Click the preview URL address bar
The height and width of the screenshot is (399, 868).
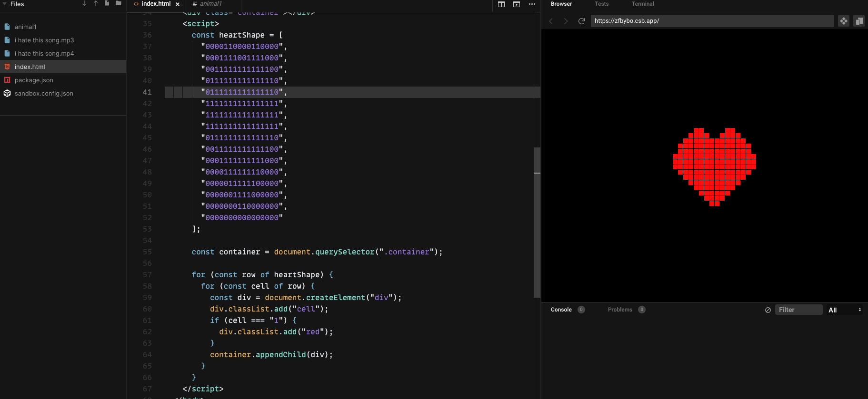click(712, 21)
